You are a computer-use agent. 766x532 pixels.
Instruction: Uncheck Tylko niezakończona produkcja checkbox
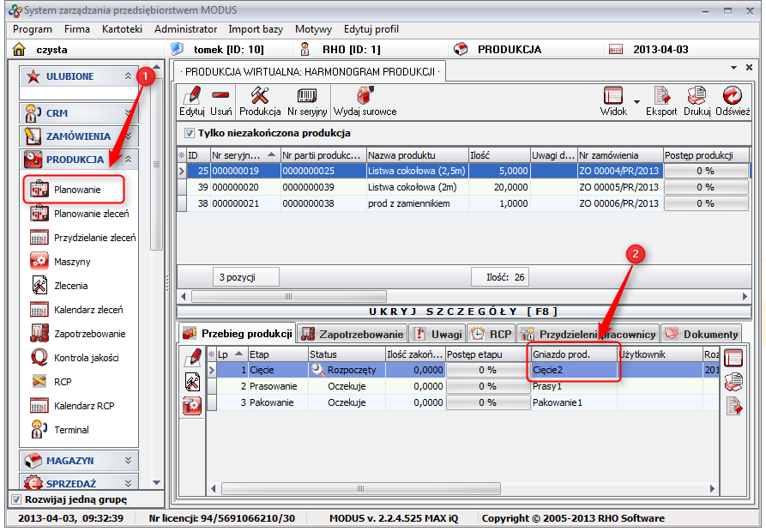click(x=190, y=133)
